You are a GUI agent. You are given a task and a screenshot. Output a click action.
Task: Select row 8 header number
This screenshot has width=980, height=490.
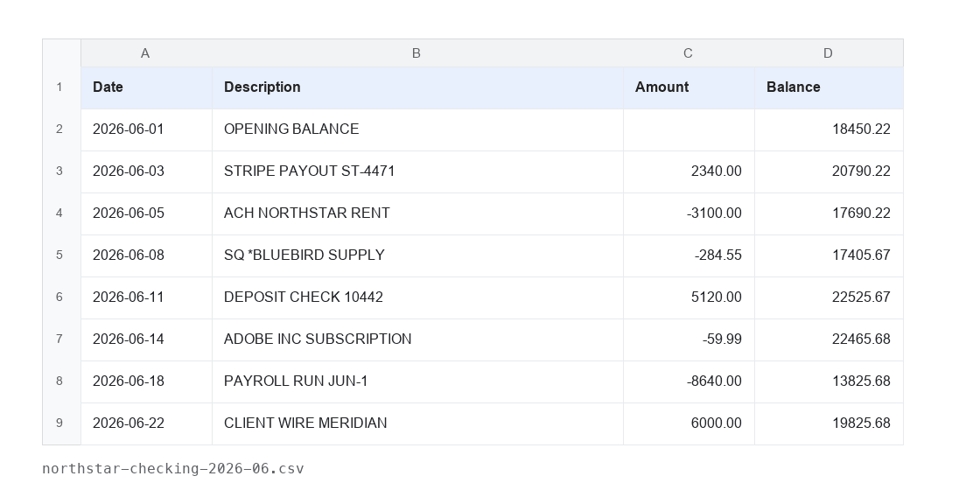click(61, 381)
